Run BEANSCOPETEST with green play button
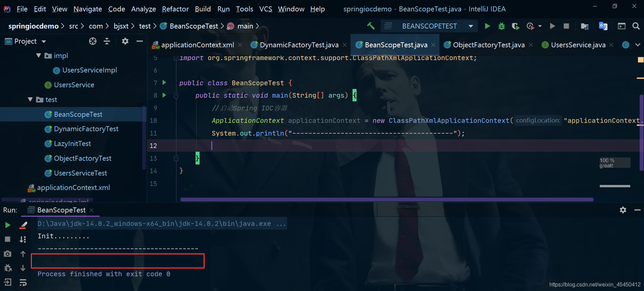644x291 pixels. 487,26
